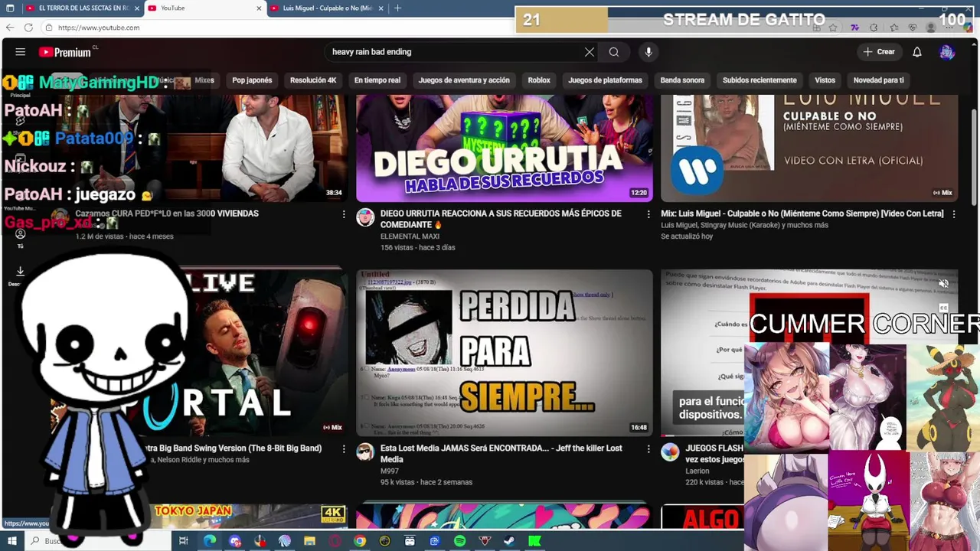The image size is (980, 551).
Task: Open 'Cazamos CURA' video title link
Action: (x=167, y=214)
